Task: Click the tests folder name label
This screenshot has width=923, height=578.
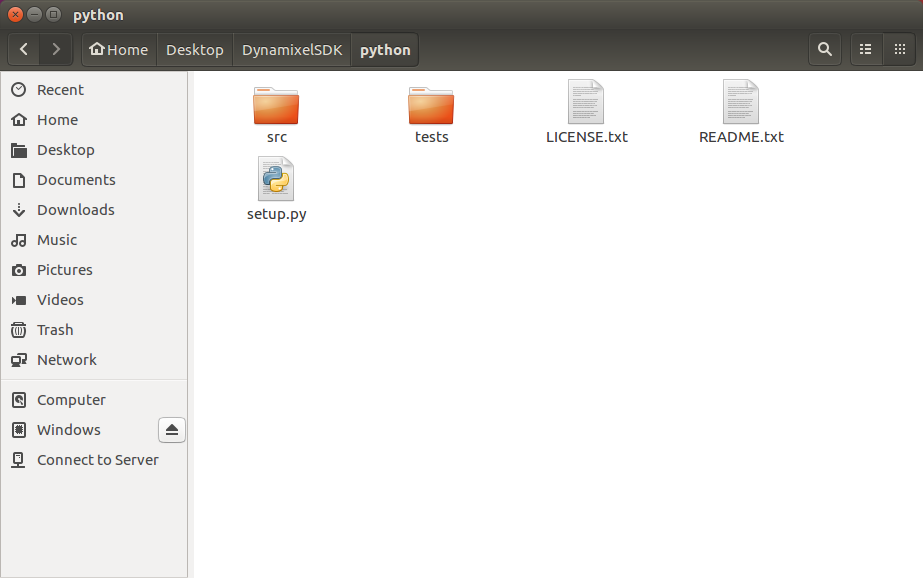Action: pyautogui.click(x=431, y=137)
